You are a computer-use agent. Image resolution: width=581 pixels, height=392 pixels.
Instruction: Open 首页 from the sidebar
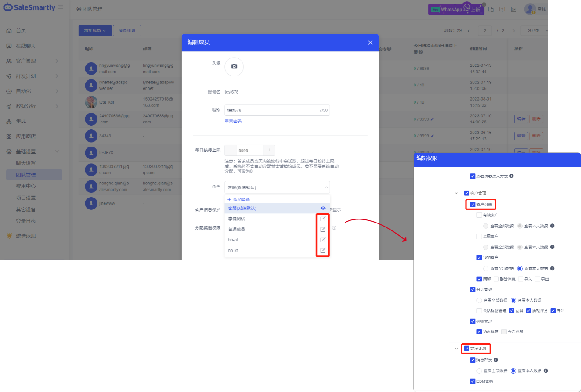point(21,31)
